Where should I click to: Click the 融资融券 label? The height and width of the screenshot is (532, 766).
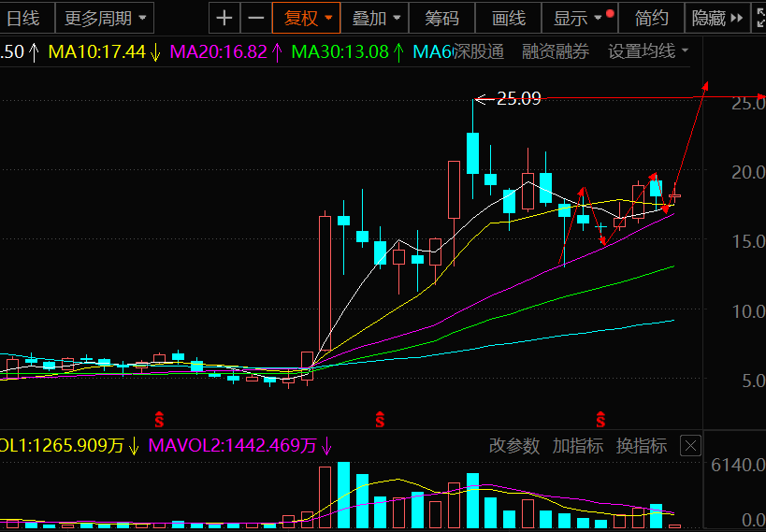556,51
